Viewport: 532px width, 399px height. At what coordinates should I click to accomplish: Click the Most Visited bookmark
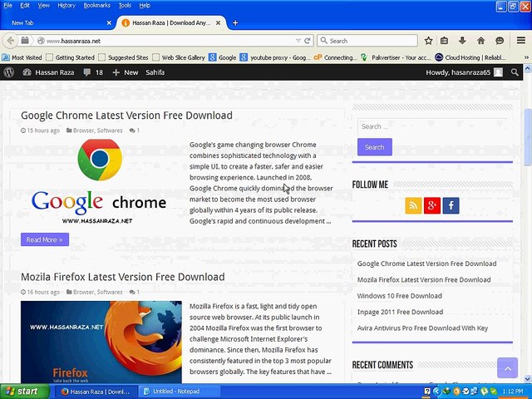[x=22, y=57]
